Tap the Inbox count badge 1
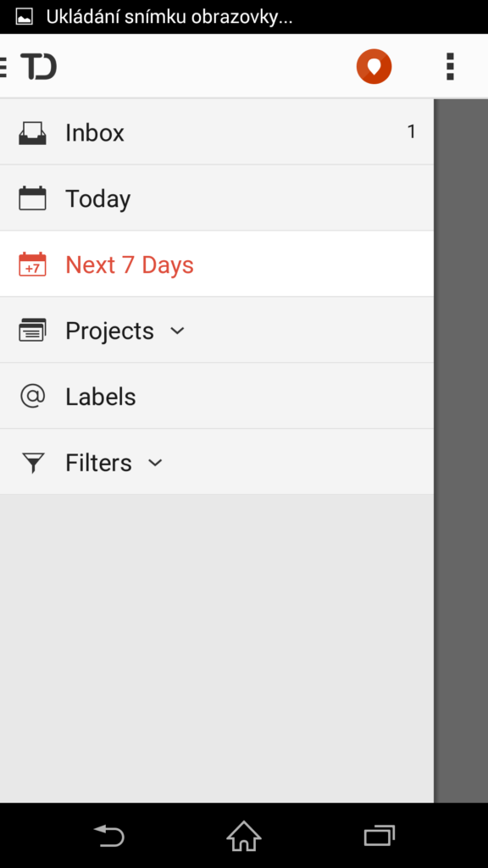The image size is (488, 868). [x=411, y=131]
